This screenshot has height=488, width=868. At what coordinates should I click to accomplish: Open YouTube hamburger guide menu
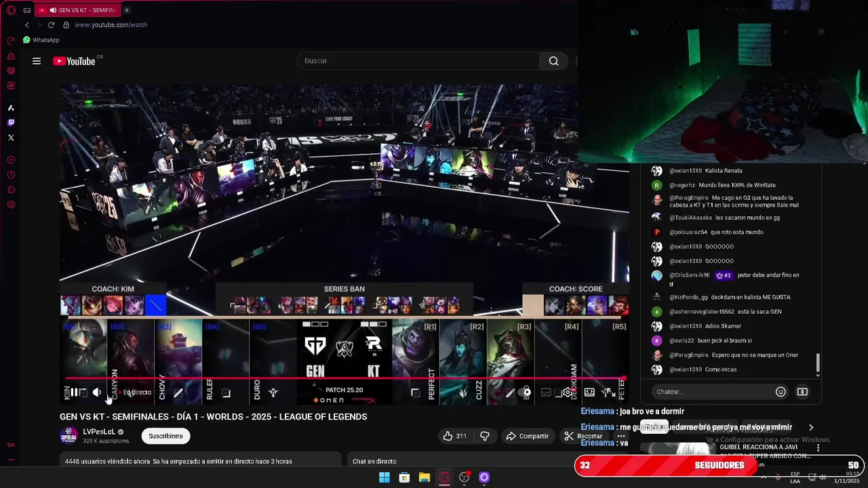[x=37, y=61]
